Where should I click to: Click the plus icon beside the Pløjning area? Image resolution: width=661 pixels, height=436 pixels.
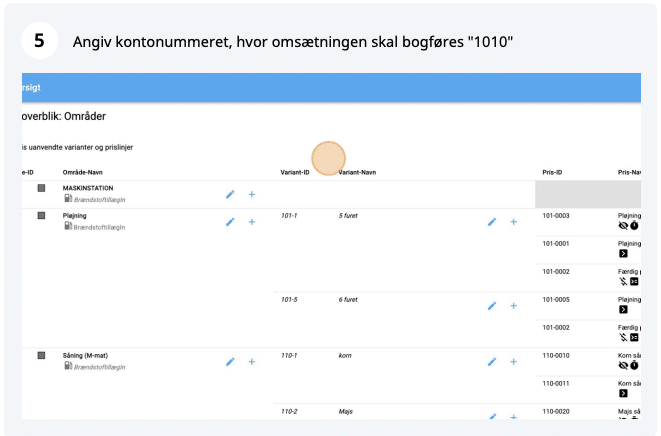pos(252,222)
